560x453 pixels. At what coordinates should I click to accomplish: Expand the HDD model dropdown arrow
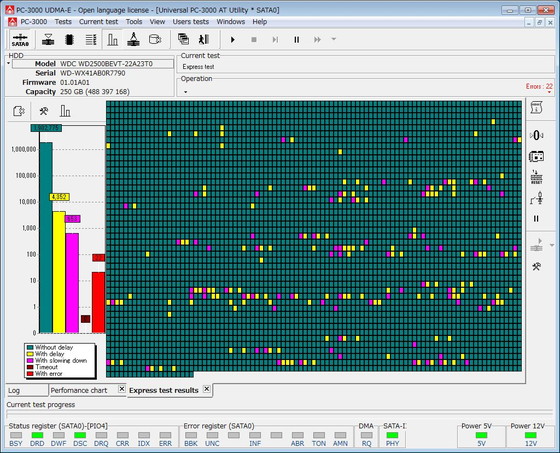8,64
